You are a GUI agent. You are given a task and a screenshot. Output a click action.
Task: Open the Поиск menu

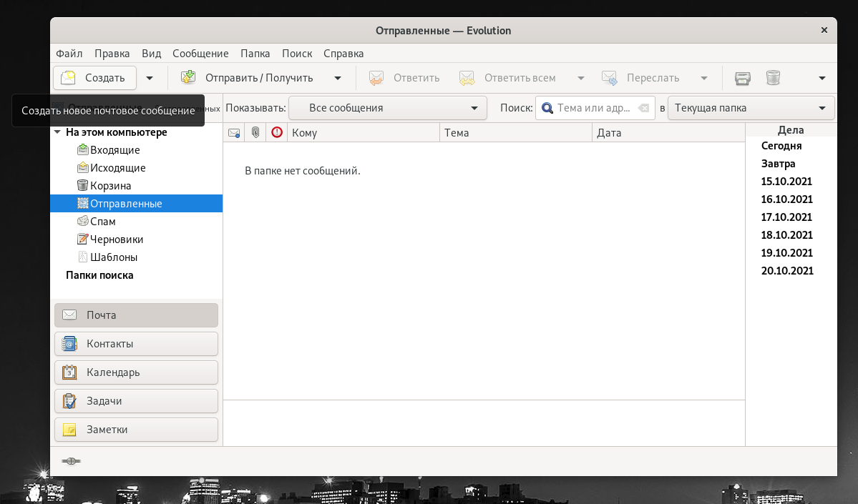pyautogui.click(x=297, y=54)
